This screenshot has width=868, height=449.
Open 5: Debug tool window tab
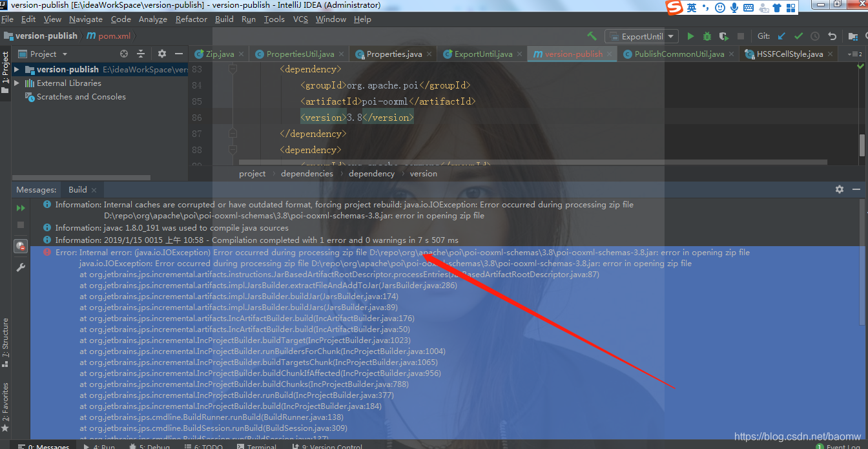click(x=150, y=446)
